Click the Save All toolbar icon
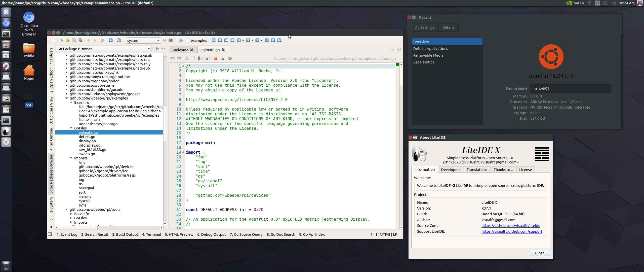Image resolution: width=644 pixels, height=272 pixels. point(80,40)
